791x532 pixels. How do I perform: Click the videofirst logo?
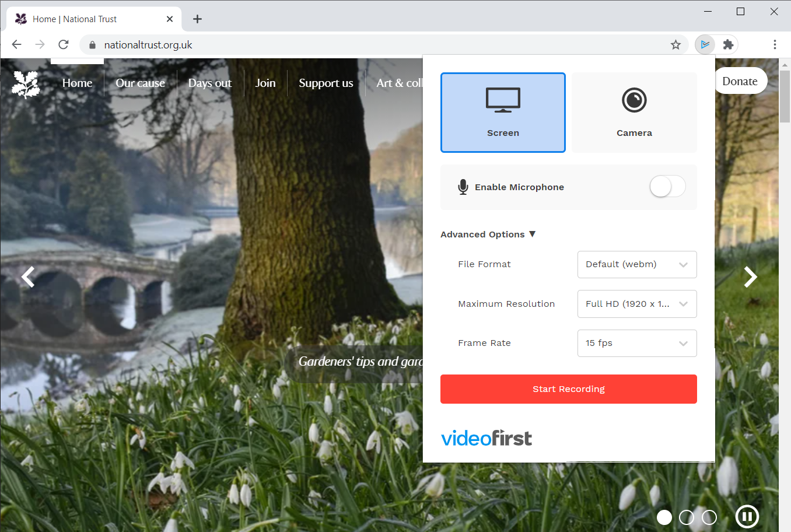tap(487, 438)
